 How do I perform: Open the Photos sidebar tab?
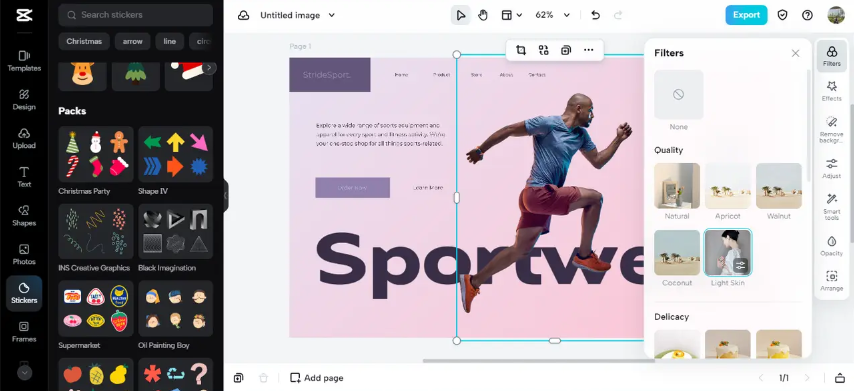[x=24, y=254]
